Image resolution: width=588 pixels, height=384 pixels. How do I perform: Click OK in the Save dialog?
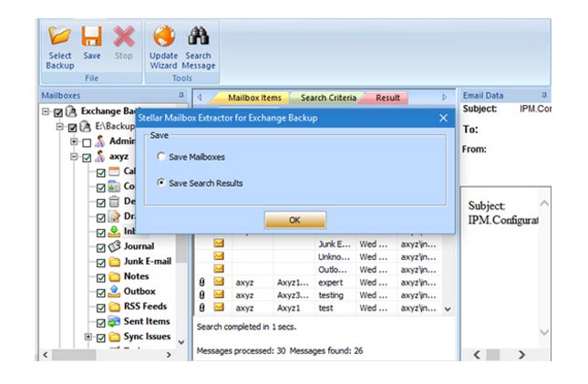[294, 220]
